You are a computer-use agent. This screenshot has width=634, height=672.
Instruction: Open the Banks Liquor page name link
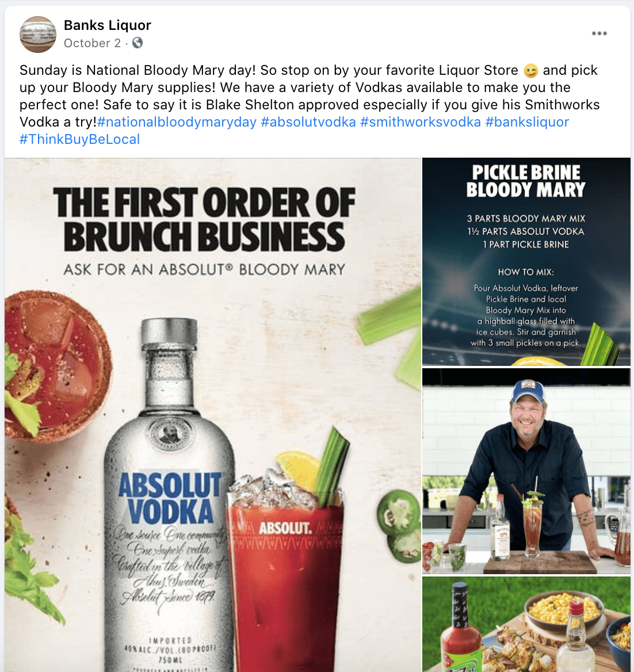tap(107, 25)
